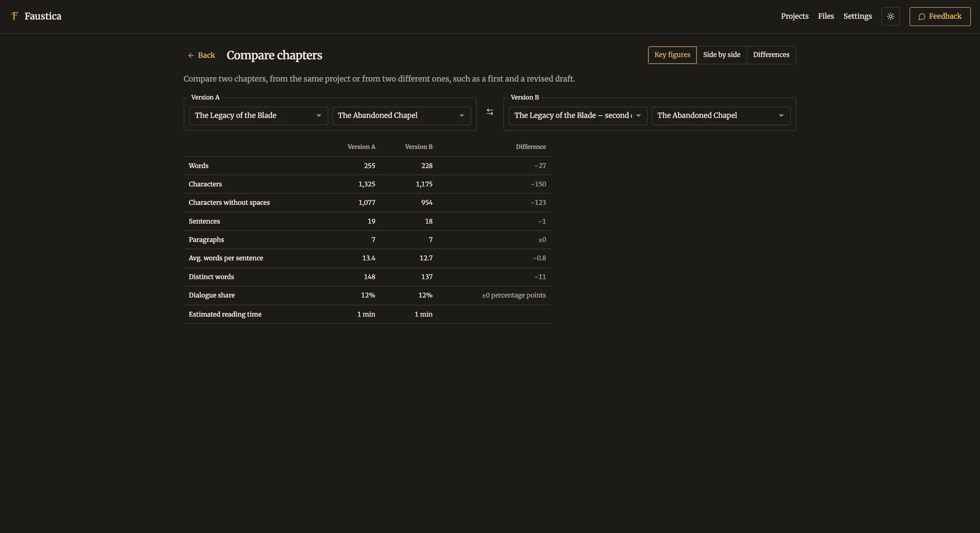
Task: Click the ±0 percentage points value
Action: pyautogui.click(x=514, y=295)
